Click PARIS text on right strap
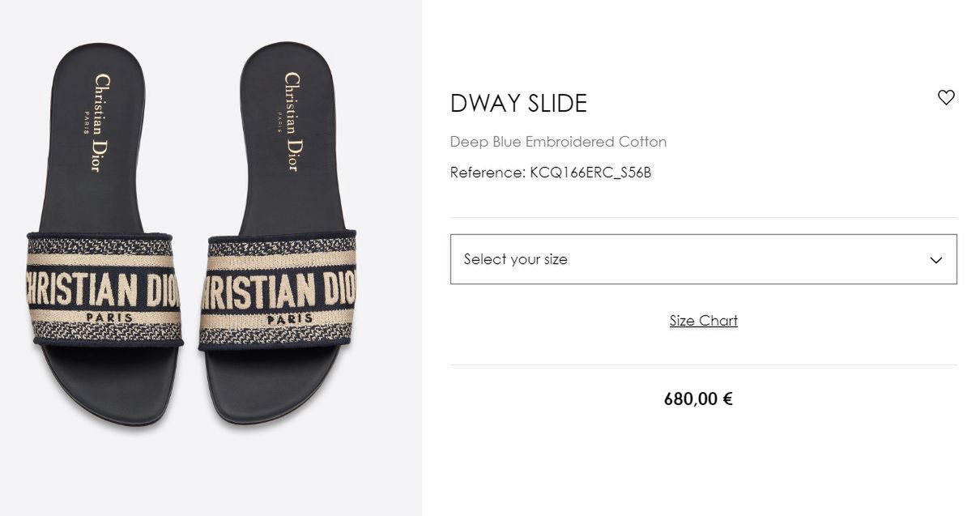This screenshot has width=980, height=516. (x=290, y=319)
